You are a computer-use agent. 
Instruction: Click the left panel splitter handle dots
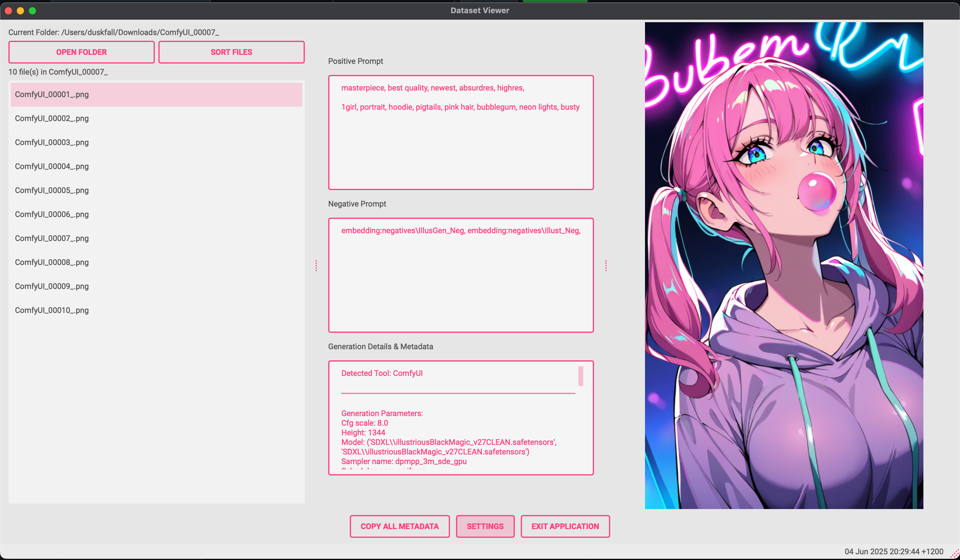pyautogui.click(x=316, y=265)
